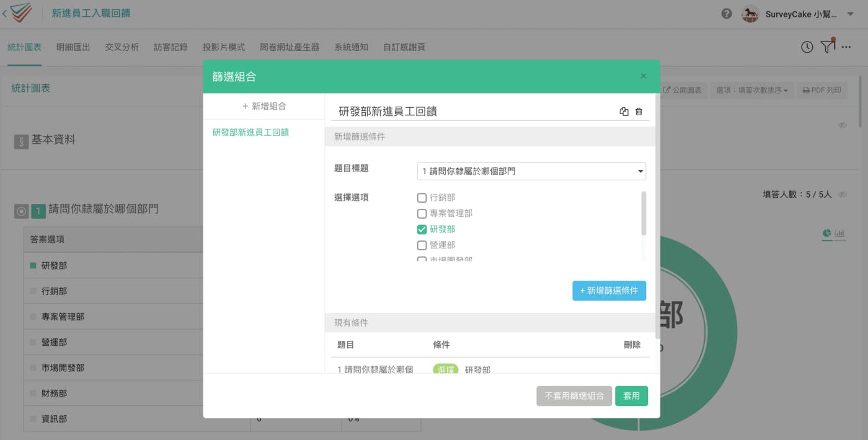This screenshot has height=440, width=868.
Task: Edit the filter group name field
Action: point(471,112)
